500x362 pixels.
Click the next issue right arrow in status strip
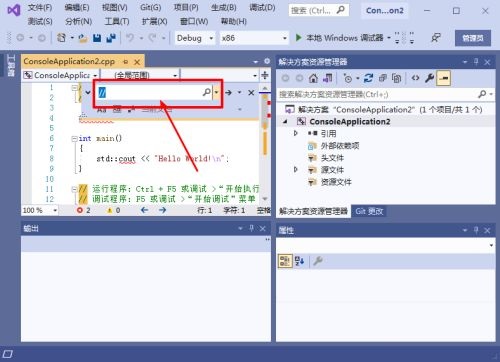point(162,210)
